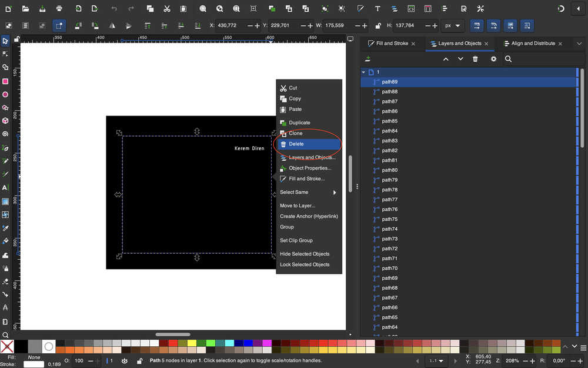
Task: Select the Spiral tool in the toolbox
Action: [x=5, y=134]
